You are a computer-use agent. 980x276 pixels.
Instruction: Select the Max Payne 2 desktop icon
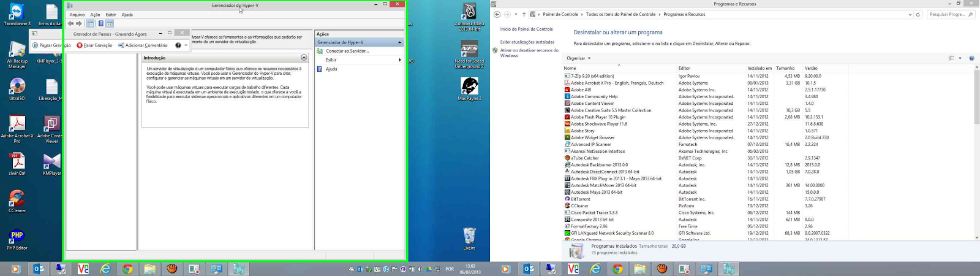click(469, 89)
